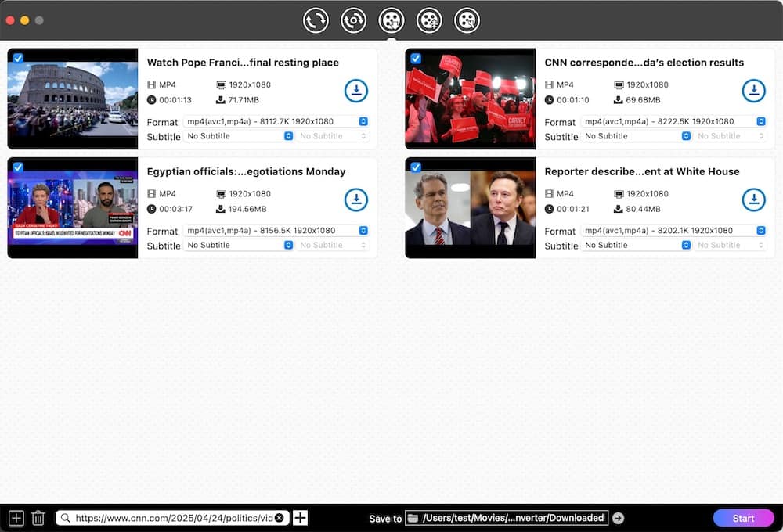Open download folder via arrow icon
Image resolution: width=783 pixels, height=532 pixels.
pos(618,517)
